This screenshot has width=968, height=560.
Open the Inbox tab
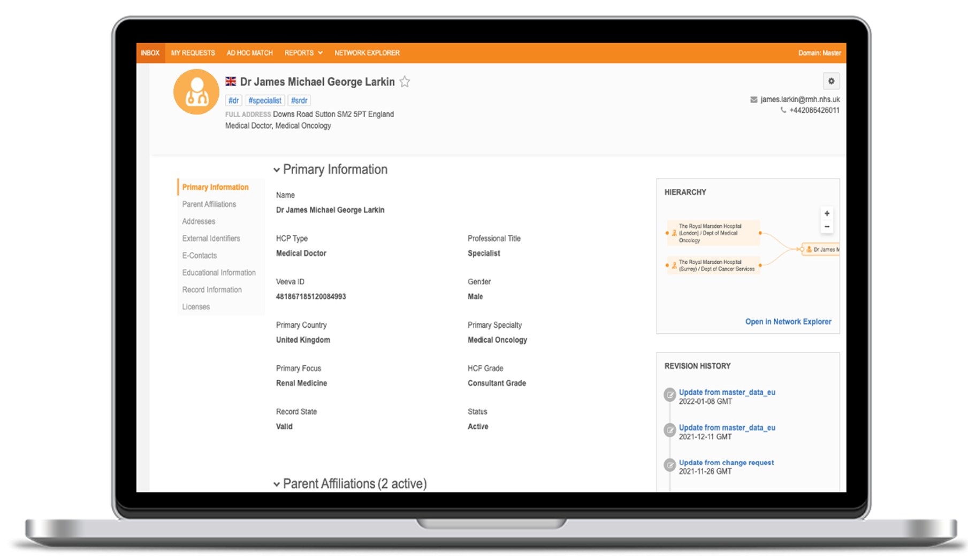150,53
